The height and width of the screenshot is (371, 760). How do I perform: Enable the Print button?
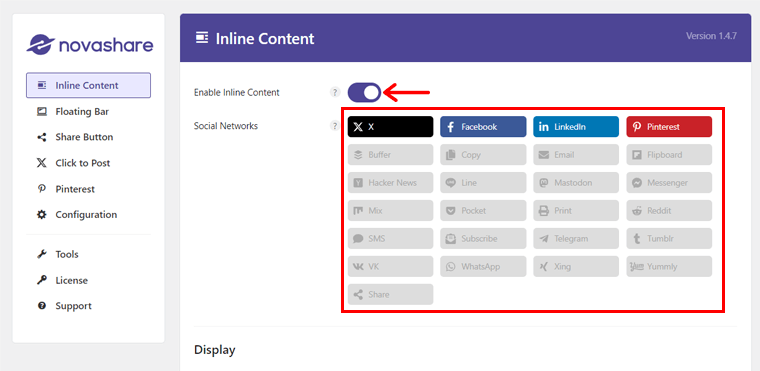576,210
